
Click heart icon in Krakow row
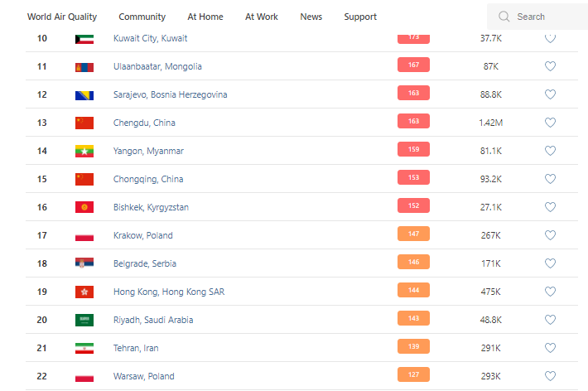coord(550,235)
